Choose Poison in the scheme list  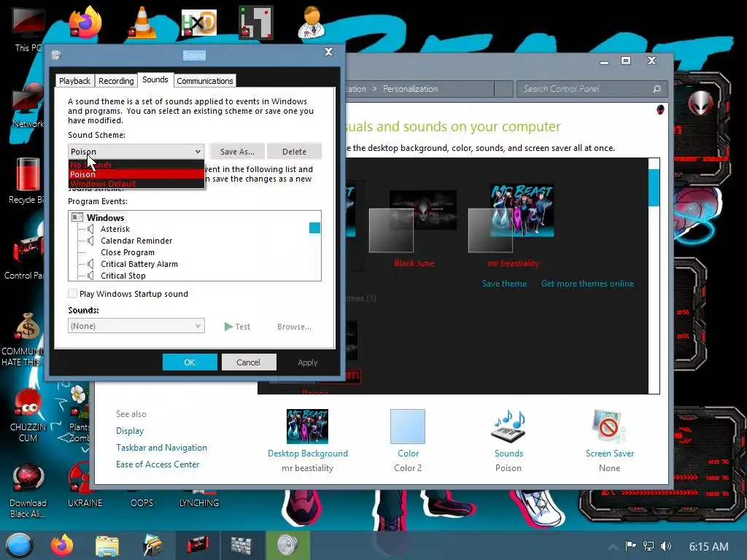point(136,174)
